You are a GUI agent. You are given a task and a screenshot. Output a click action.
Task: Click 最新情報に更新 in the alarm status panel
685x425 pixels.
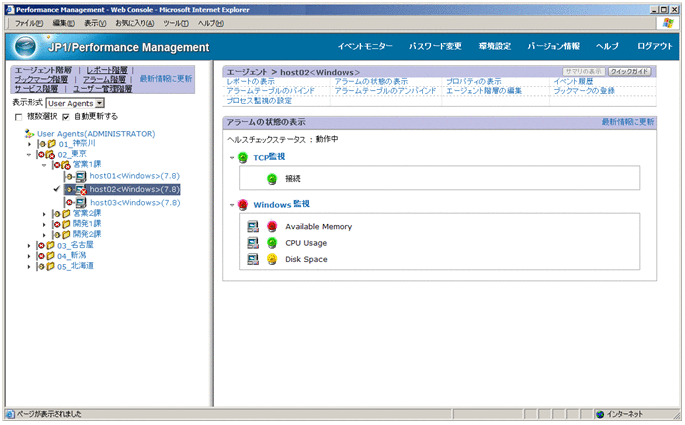(x=628, y=122)
